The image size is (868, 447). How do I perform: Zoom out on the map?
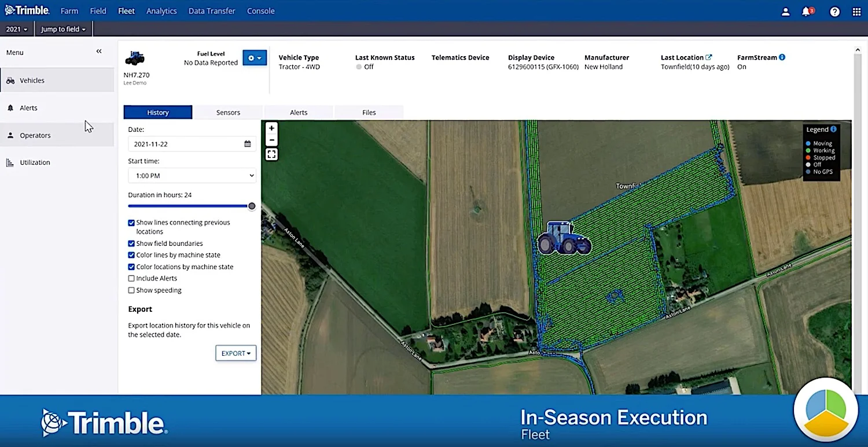pos(271,141)
